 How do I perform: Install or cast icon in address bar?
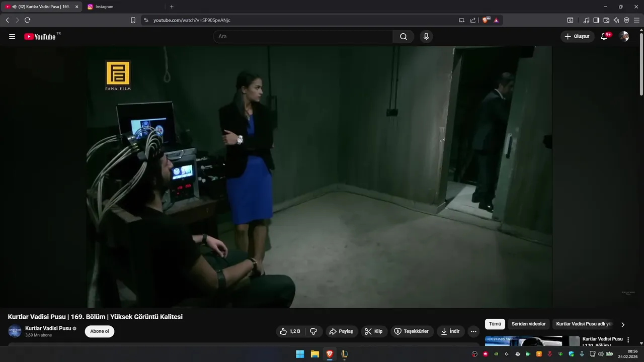[461, 20]
